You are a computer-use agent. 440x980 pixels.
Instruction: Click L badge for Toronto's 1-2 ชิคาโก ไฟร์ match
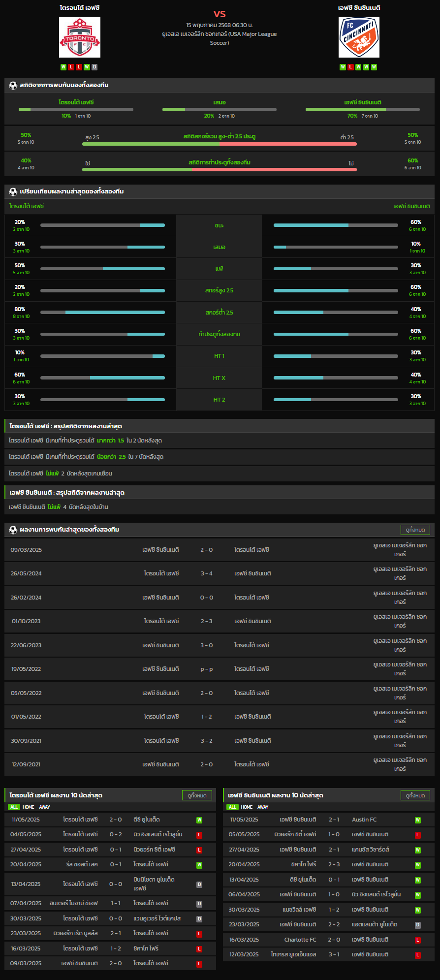pos(199,949)
